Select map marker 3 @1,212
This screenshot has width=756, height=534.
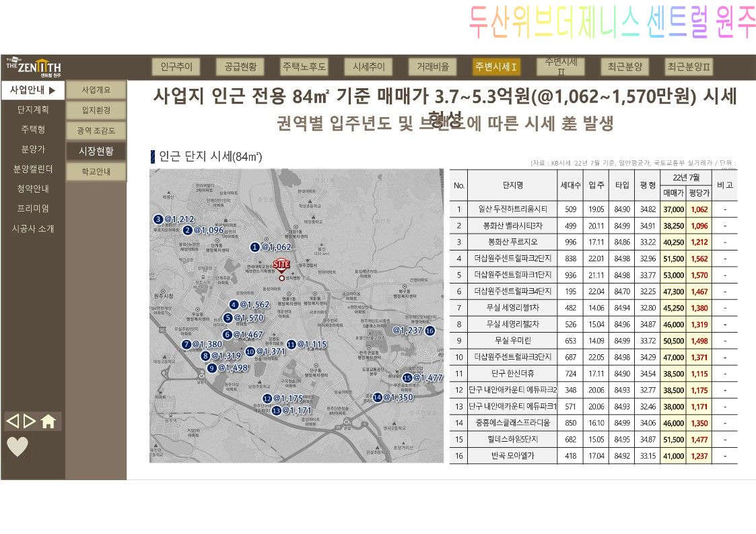[174, 219]
